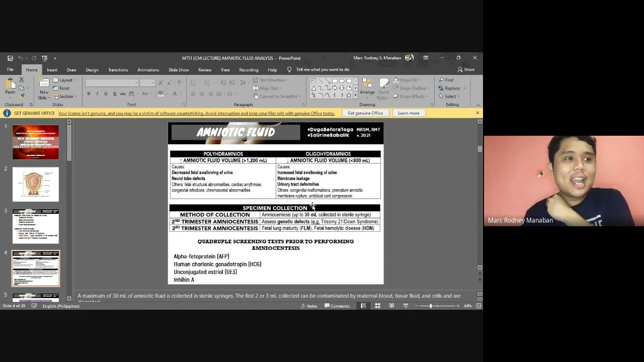
Task: Pick the rectangle shape from shapes gallery
Action: 335,80
